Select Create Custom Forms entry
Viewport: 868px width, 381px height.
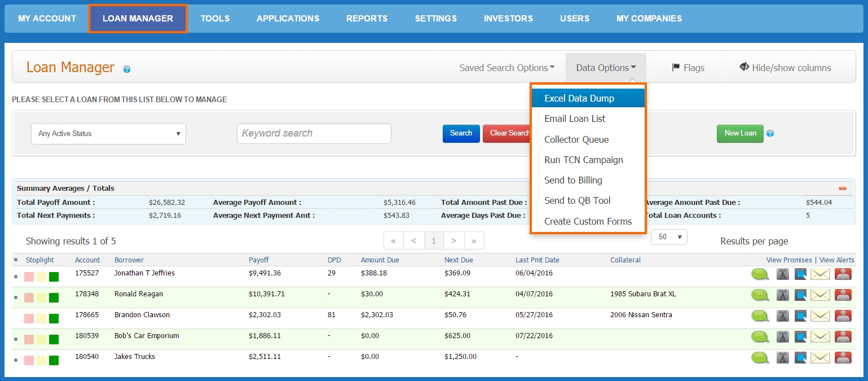pos(588,221)
